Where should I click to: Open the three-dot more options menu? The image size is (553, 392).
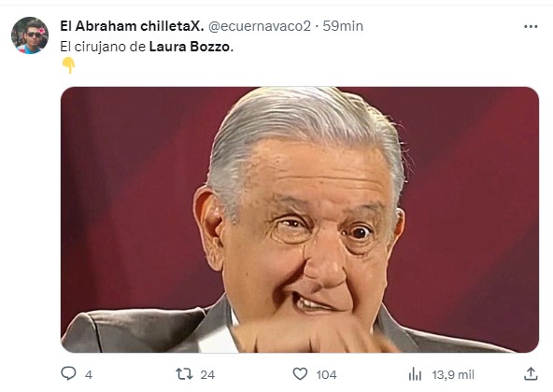click(x=531, y=26)
